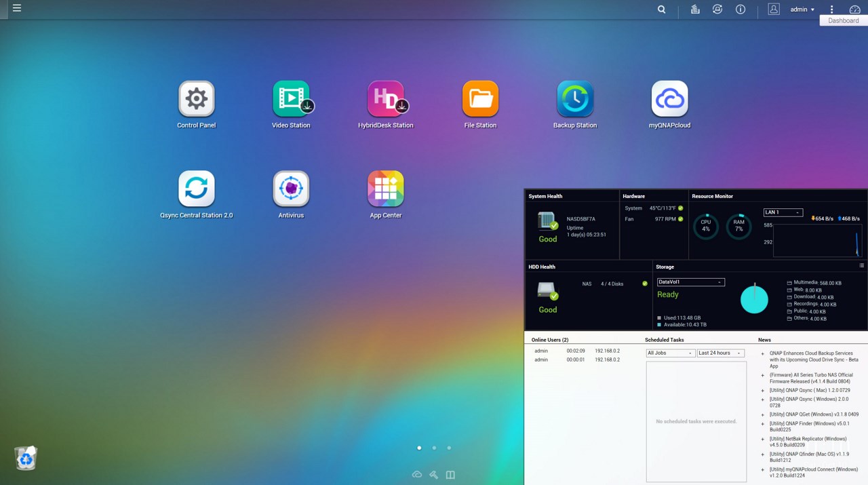Expand the admin account dropdown
The height and width of the screenshot is (485, 868).
pyautogui.click(x=802, y=9)
